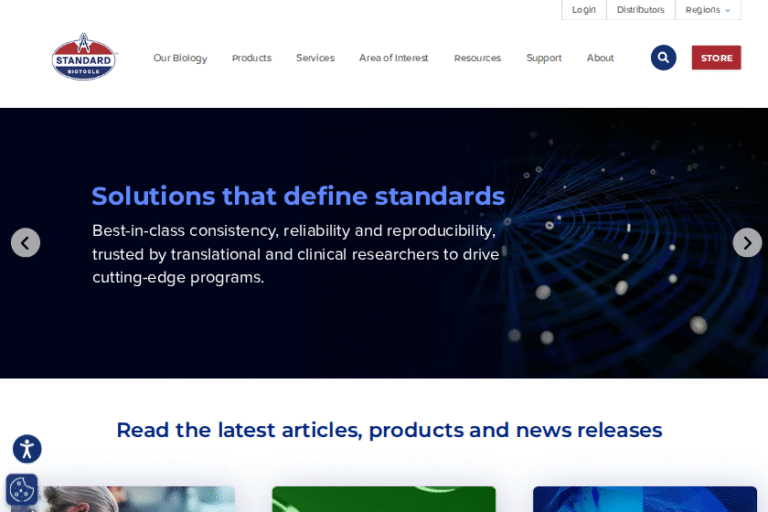Open cookie preferences icon
Viewport: 768px width, 512px height.
22,490
